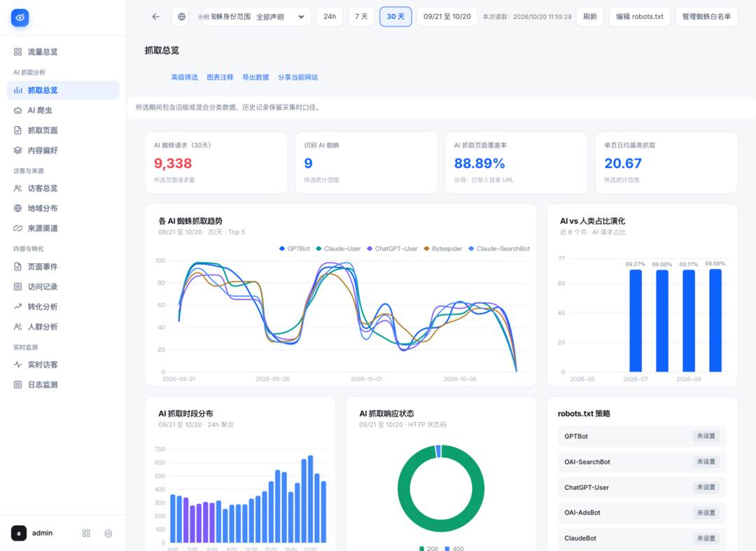Click the 管理蜘蛛白名单 button
The image size is (756, 551).
point(706,17)
